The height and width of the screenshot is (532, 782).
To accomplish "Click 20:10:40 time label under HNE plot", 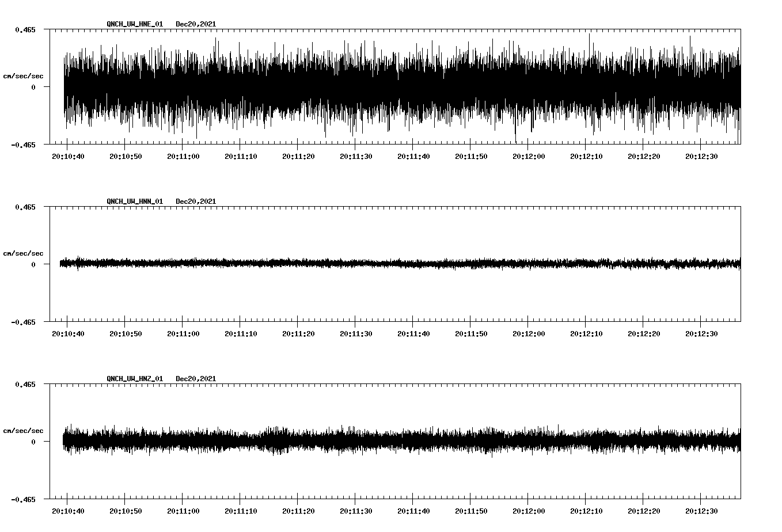I will coord(68,157).
